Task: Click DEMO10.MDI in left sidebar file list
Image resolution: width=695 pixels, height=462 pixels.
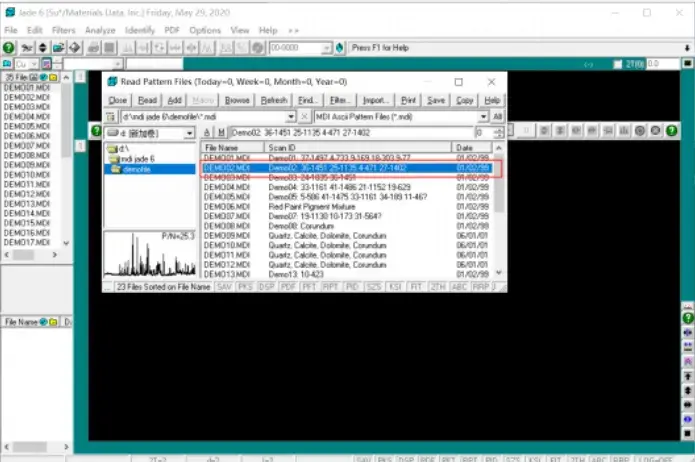Action: click(27, 175)
